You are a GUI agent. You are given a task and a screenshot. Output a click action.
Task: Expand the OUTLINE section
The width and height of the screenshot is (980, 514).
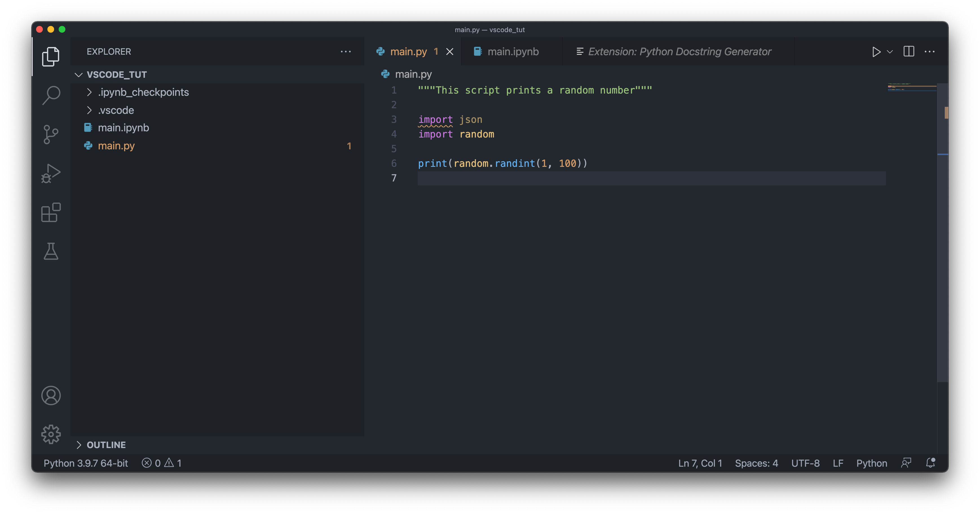pyautogui.click(x=106, y=445)
